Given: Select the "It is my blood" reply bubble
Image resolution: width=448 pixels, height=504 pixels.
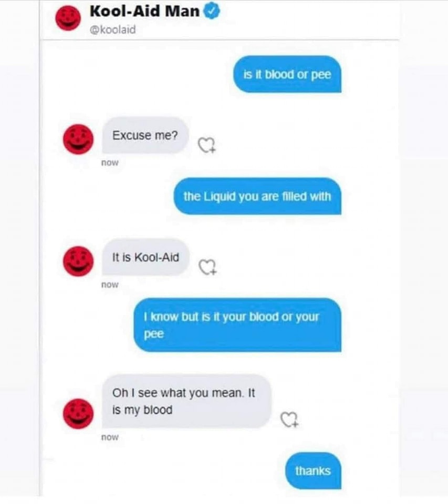Looking at the screenshot, I should click(x=186, y=401).
